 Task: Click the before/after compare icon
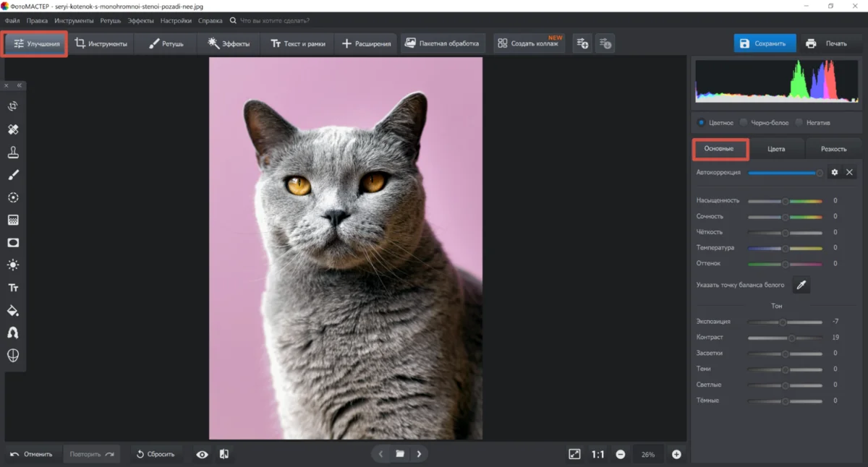point(224,454)
